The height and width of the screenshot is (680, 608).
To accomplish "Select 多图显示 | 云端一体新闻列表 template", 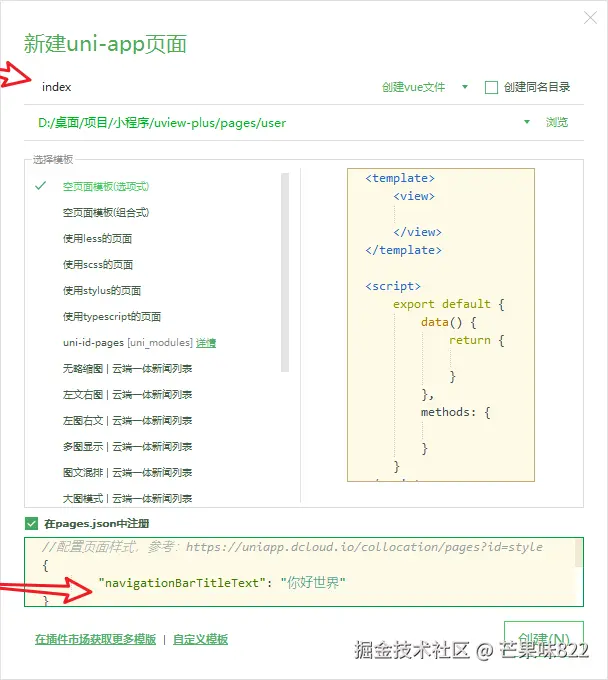I will pyautogui.click(x=127, y=447).
